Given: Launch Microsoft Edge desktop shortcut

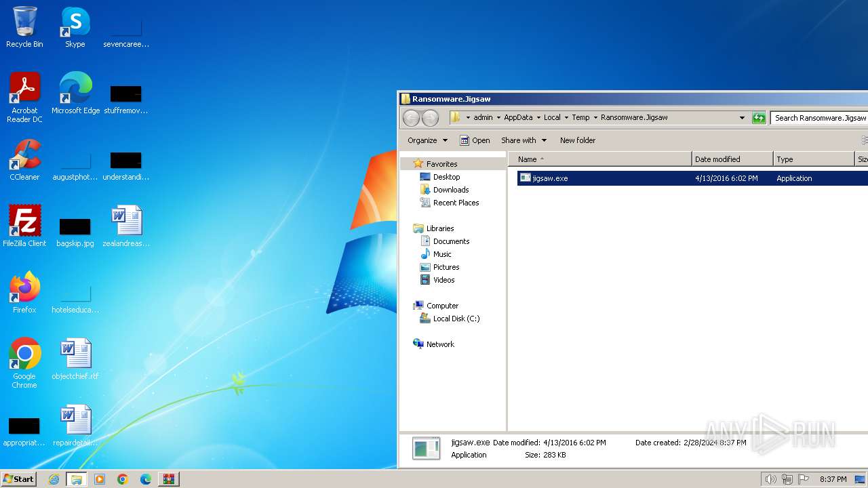Looking at the screenshot, I should (x=75, y=94).
